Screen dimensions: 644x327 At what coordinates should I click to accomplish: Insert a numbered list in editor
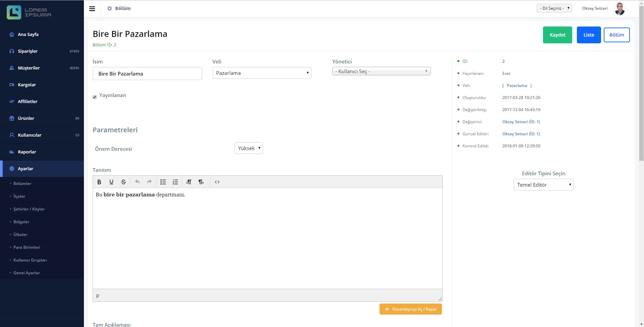pyautogui.click(x=175, y=182)
